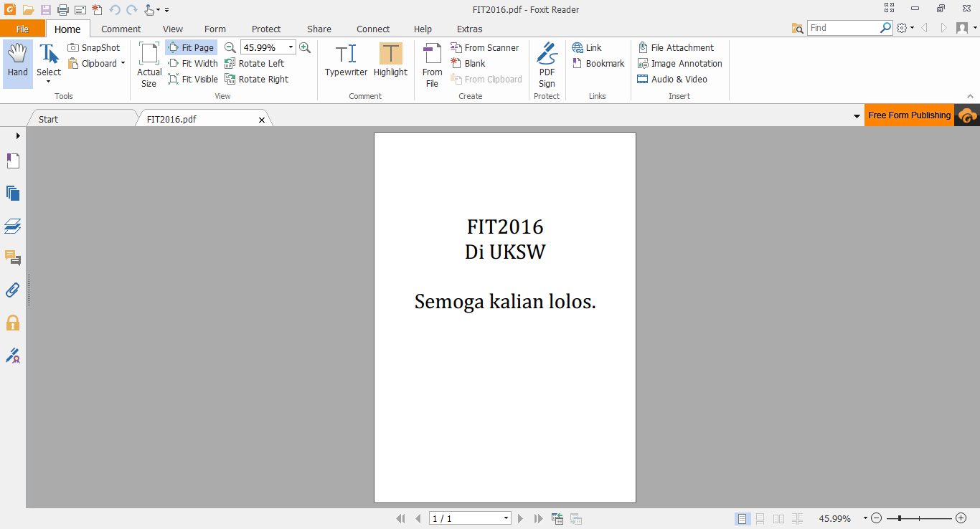This screenshot has height=529, width=980.
Task: Open the digital signatures panel
Action: point(13,355)
